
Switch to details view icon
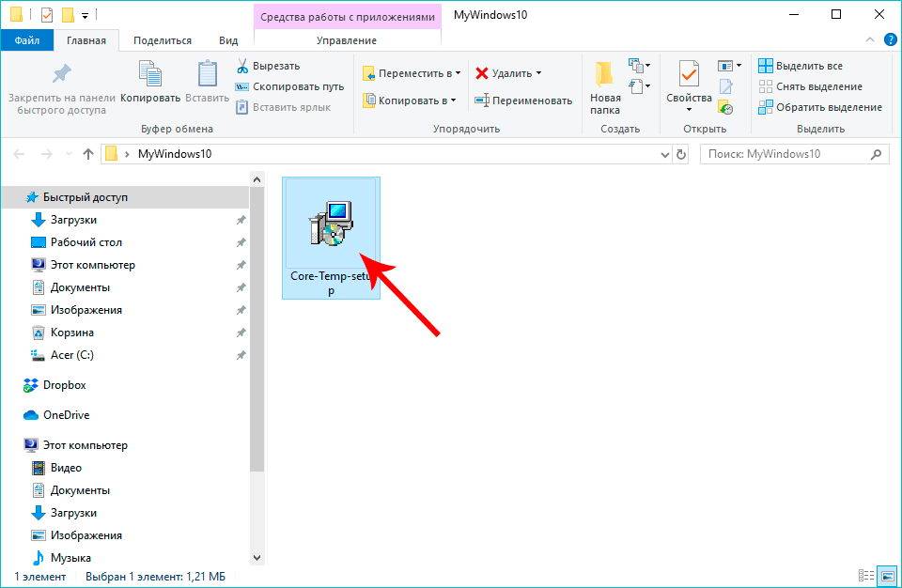[865, 576]
